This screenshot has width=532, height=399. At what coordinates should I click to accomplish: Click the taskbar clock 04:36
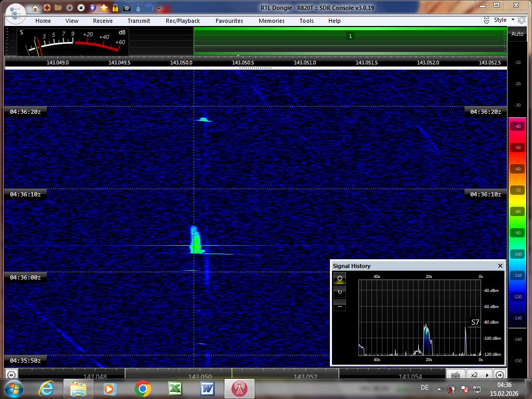coord(504,385)
